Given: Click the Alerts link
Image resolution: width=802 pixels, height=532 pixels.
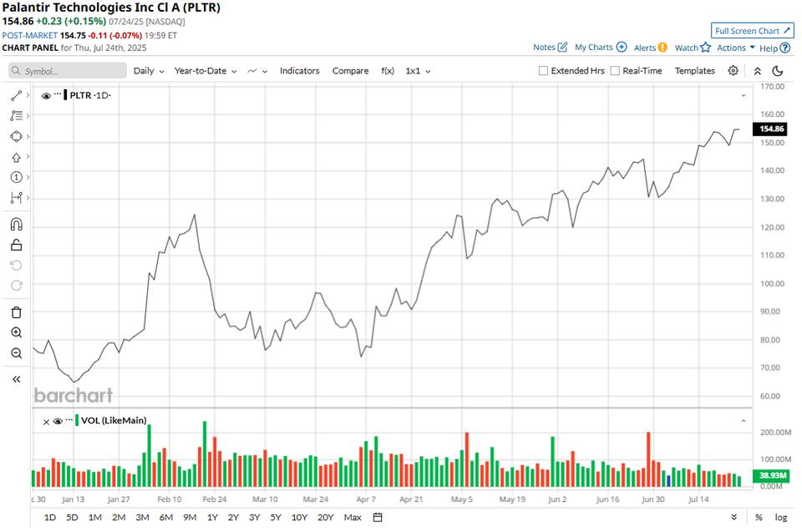Looking at the screenshot, I should click(x=644, y=48).
